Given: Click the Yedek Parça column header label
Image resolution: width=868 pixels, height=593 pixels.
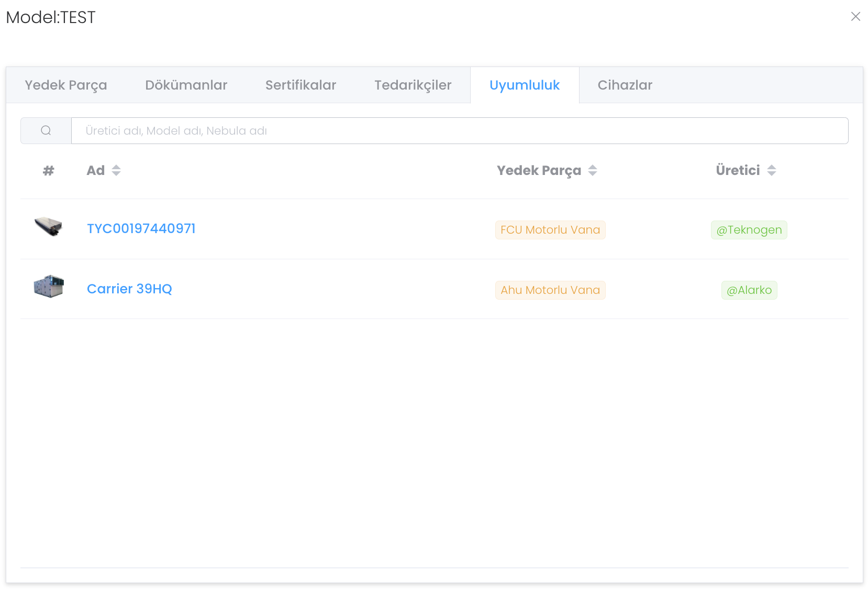Looking at the screenshot, I should click(539, 171).
